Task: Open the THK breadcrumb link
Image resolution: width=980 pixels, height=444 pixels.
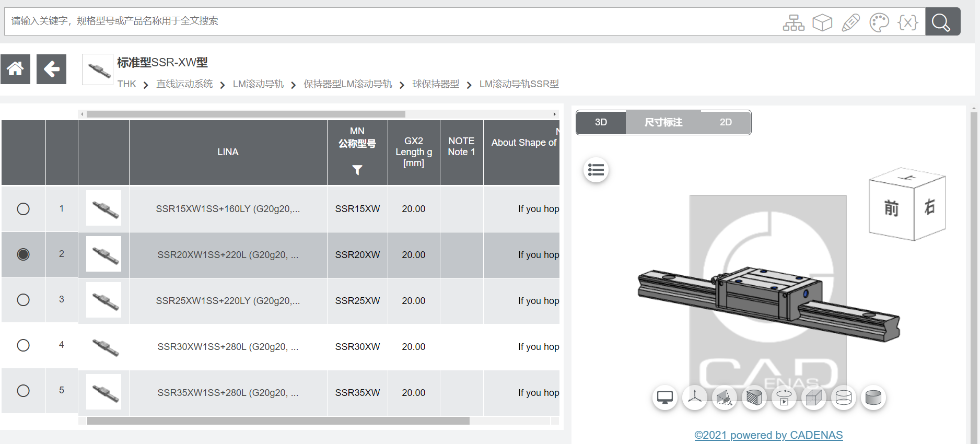Action: click(x=126, y=84)
